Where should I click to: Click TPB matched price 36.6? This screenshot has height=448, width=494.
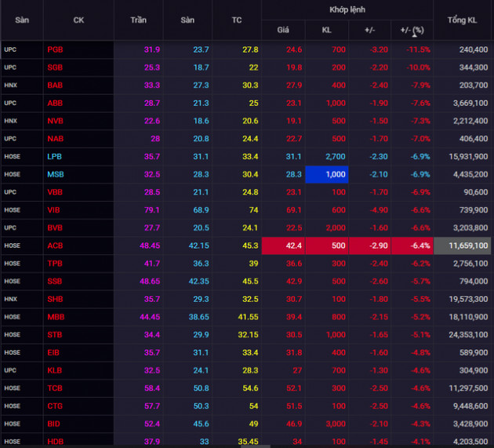(x=293, y=264)
